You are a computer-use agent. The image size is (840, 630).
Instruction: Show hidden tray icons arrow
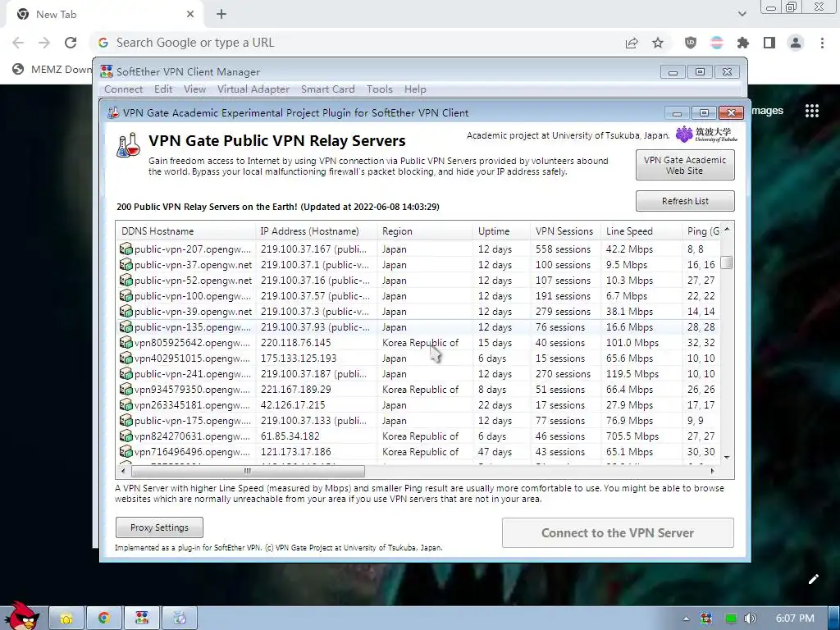[686, 619]
